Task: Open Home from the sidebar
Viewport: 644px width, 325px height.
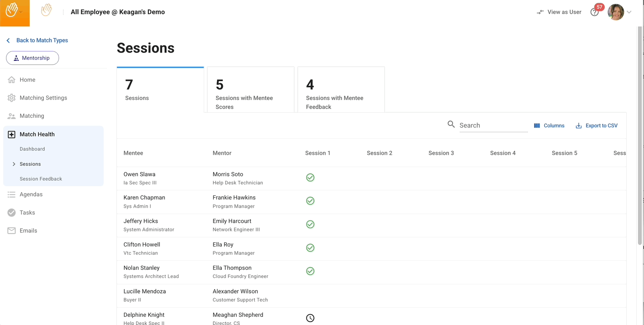Action: [x=27, y=80]
